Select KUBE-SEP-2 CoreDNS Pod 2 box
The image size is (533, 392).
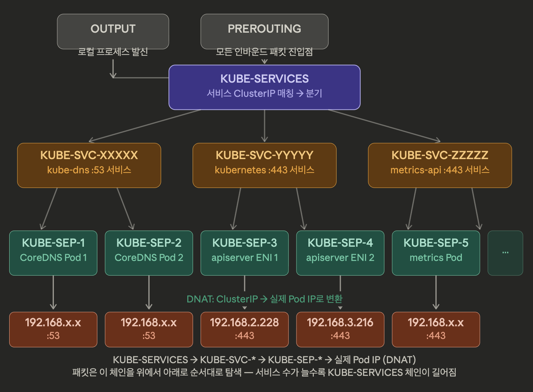(x=149, y=253)
